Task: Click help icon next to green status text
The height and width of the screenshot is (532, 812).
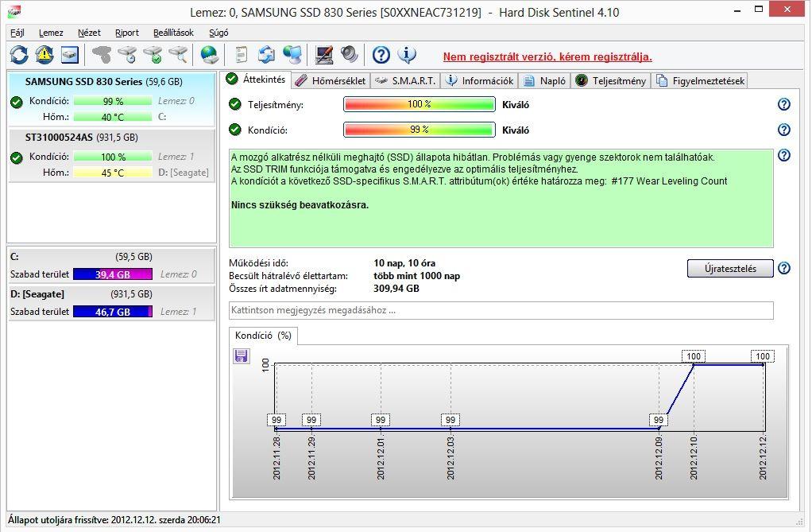Action: coord(784,155)
